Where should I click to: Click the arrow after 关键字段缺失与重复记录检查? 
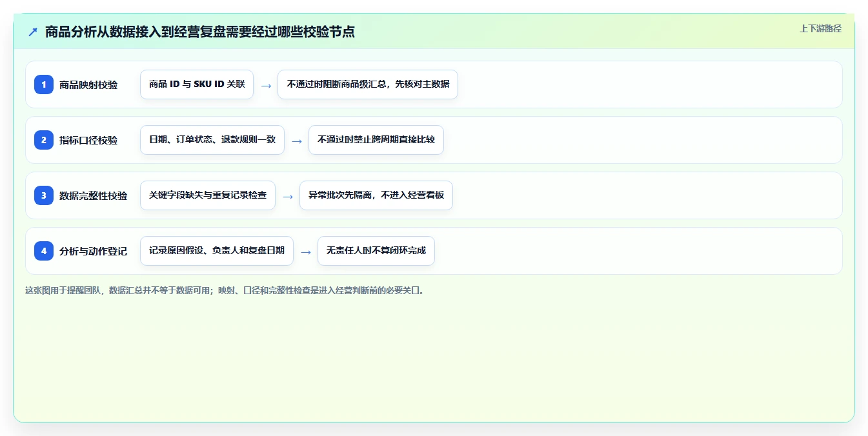coord(288,196)
